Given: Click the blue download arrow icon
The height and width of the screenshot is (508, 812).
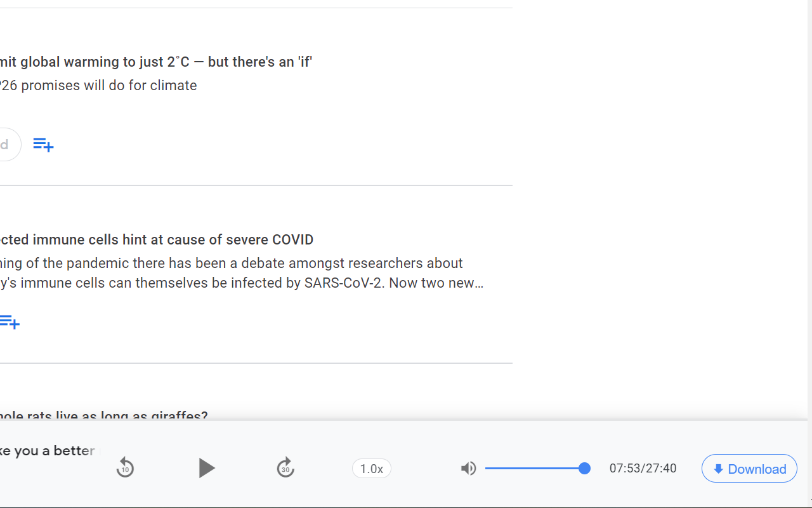Looking at the screenshot, I should pyautogui.click(x=718, y=469).
